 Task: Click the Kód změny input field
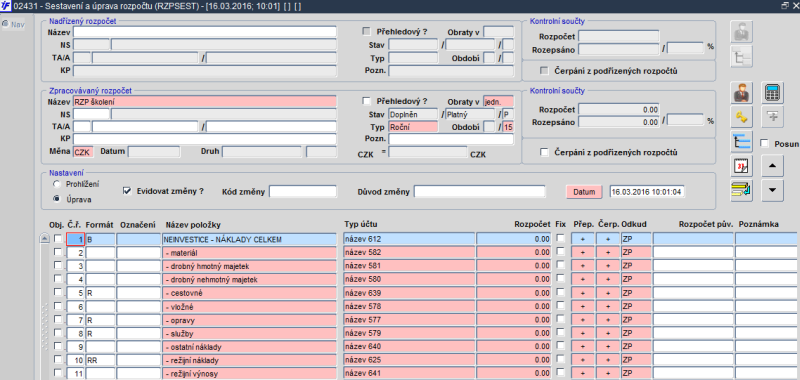pyautogui.click(x=303, y=192)
